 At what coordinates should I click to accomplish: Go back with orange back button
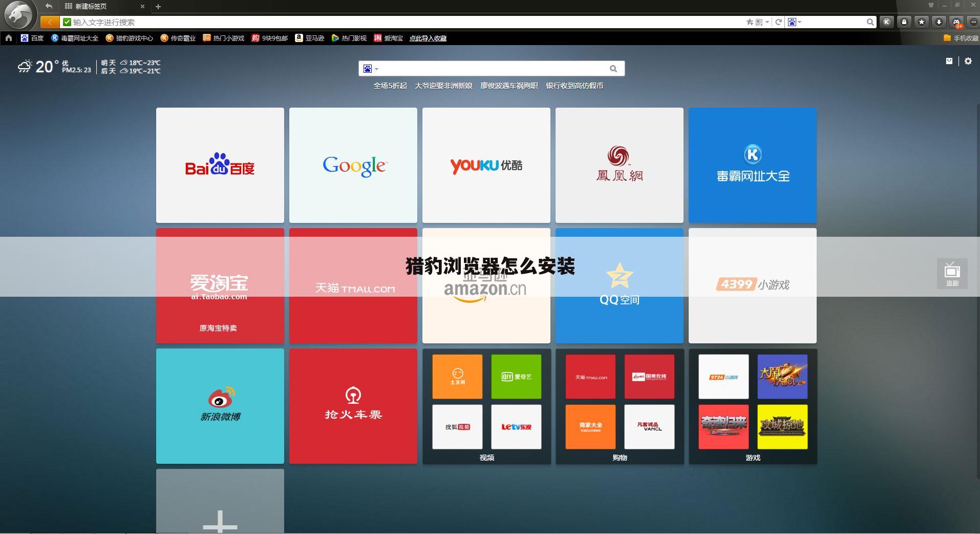(x=49, y=22)
